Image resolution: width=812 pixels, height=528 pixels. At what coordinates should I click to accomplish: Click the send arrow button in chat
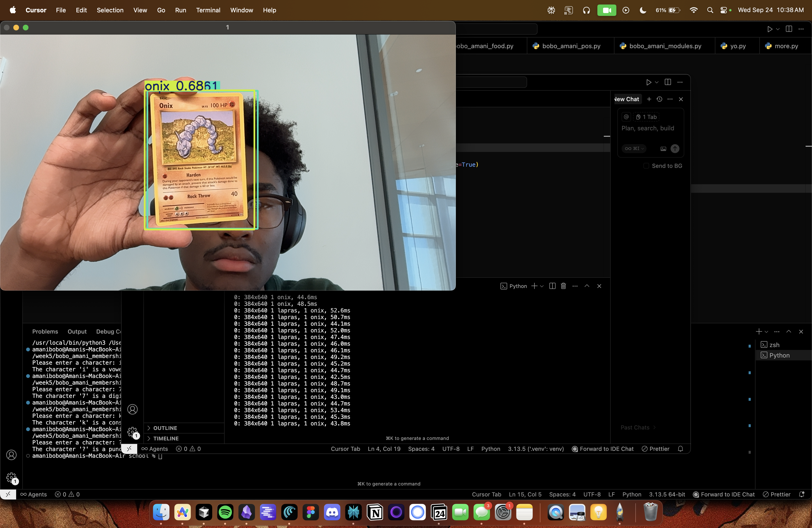pyautogui.click(x=675, y=149)
